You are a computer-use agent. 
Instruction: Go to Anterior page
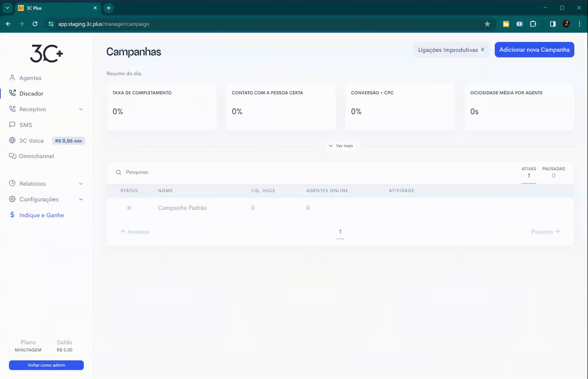135,232
